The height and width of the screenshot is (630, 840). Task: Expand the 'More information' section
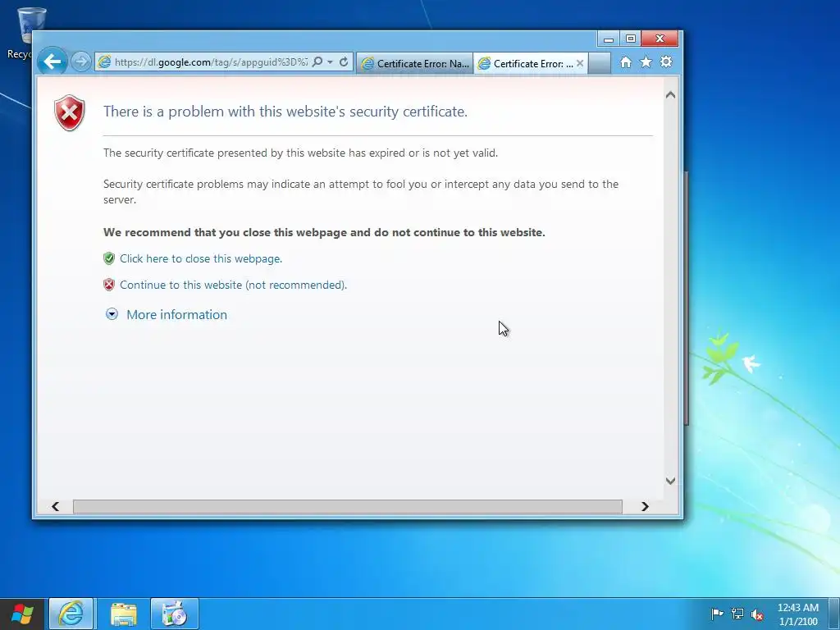[x=177, y=314]
